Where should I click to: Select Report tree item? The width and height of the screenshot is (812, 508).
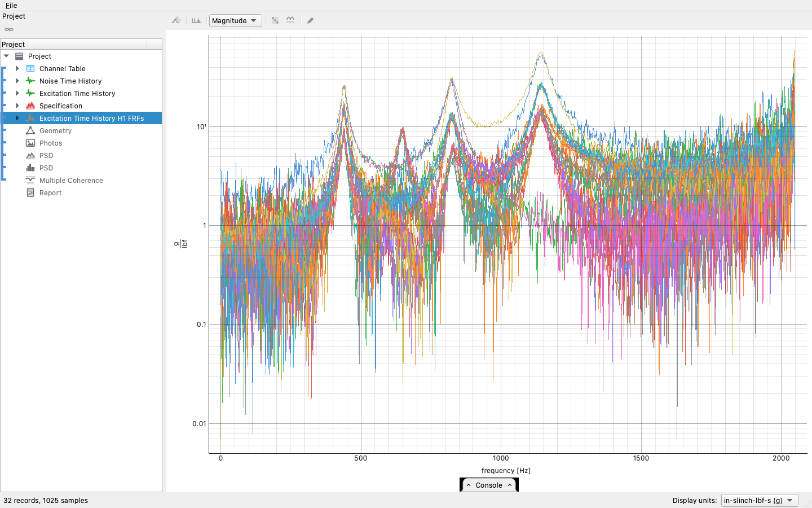pos(50,192)
